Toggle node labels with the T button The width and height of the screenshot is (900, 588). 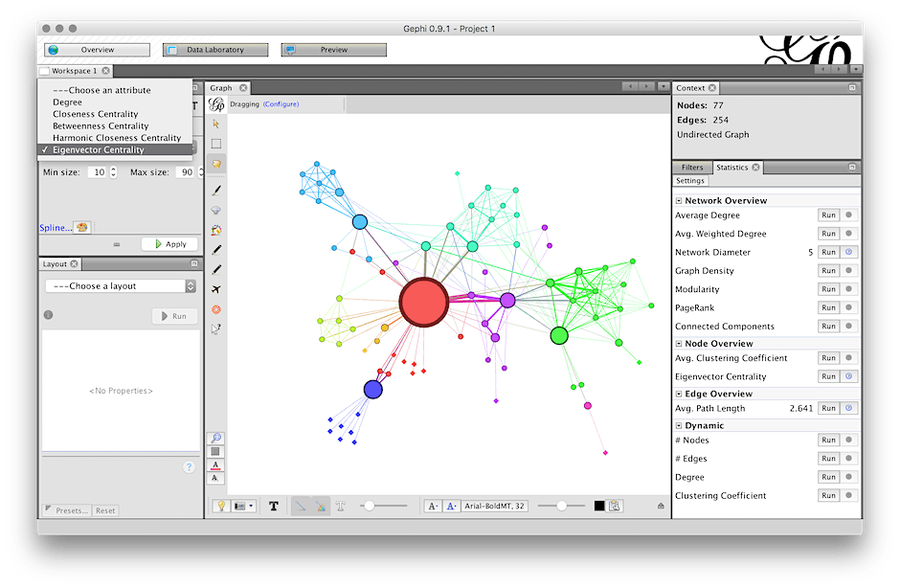(274, 505)
